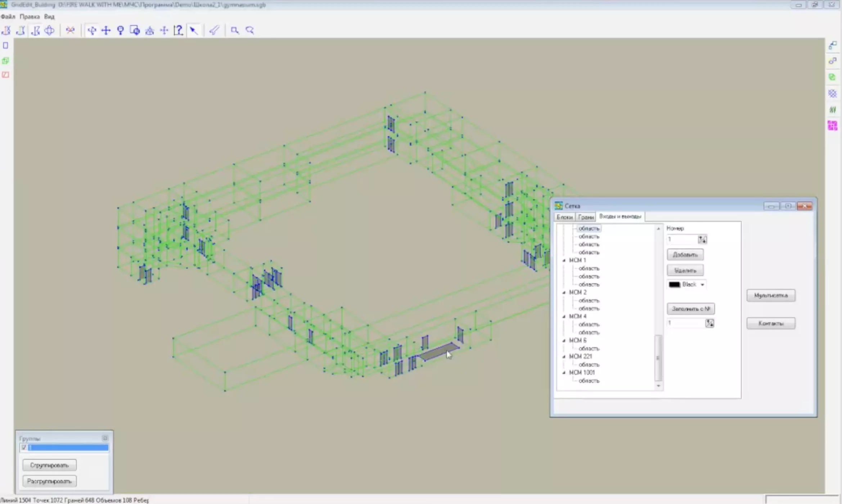Click the rotate around Z axis icon

coord(35,30)
